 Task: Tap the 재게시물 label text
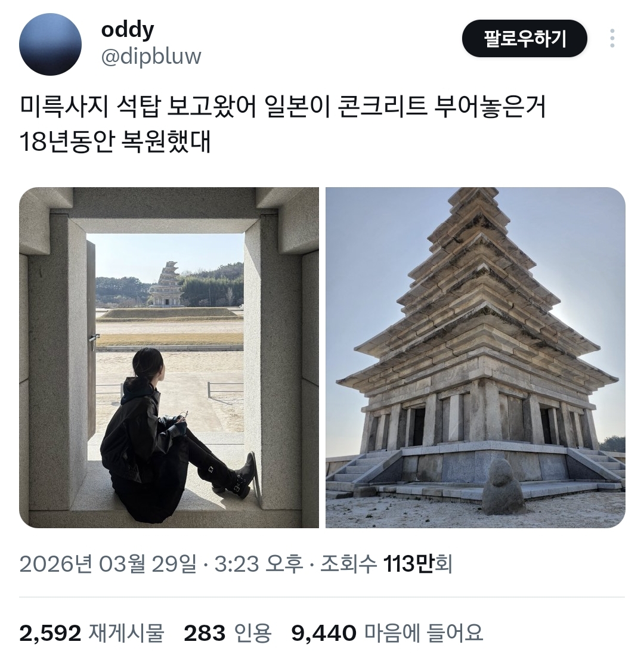126,633
